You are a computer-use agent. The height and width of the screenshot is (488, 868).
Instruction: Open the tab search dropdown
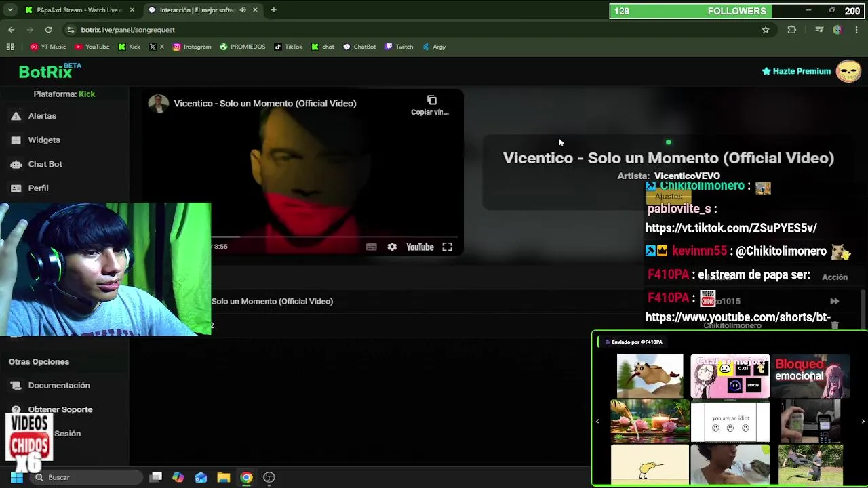pyautogui.click(x=10, y=10)
